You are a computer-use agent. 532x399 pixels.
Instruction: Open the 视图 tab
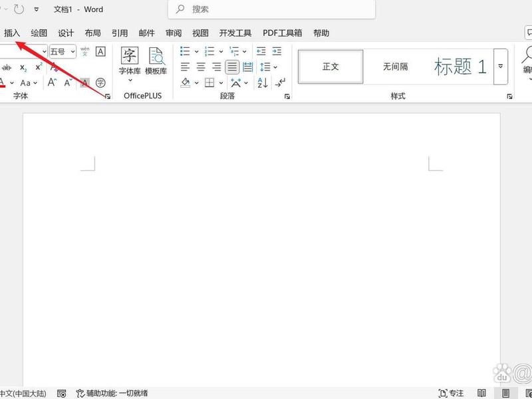coord(200,33)
